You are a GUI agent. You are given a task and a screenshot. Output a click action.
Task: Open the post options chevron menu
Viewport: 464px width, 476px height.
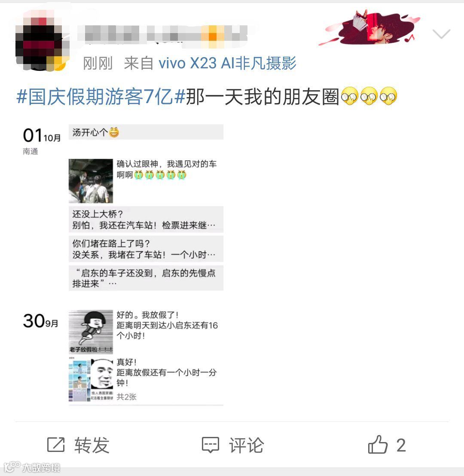point(441,34)
